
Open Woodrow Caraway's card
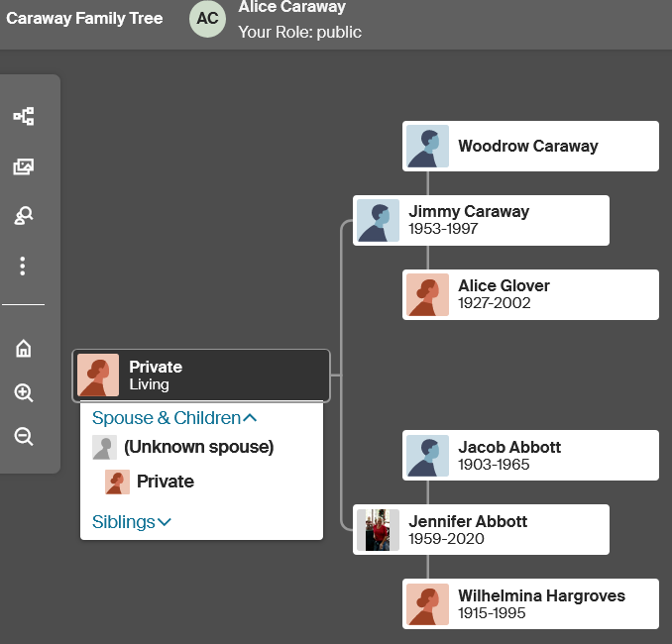click(530, 146)
